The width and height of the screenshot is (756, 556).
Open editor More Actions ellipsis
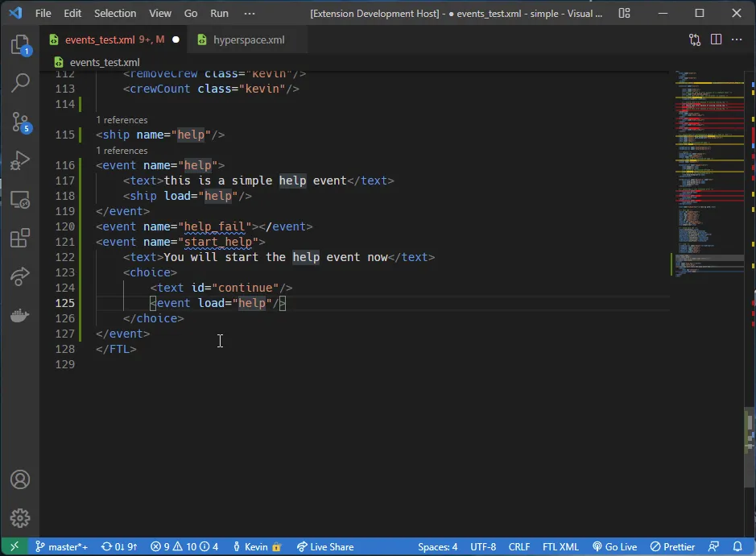tap(737, 39)
